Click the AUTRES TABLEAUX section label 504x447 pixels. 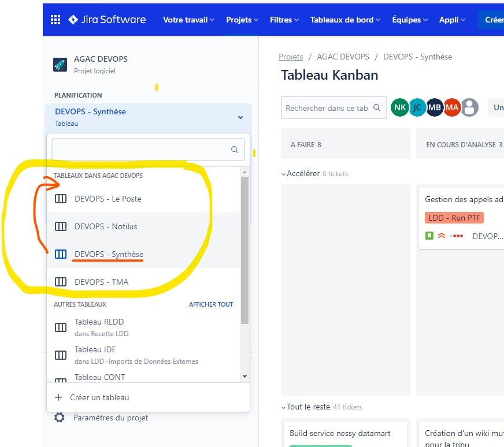click(80, 304)
